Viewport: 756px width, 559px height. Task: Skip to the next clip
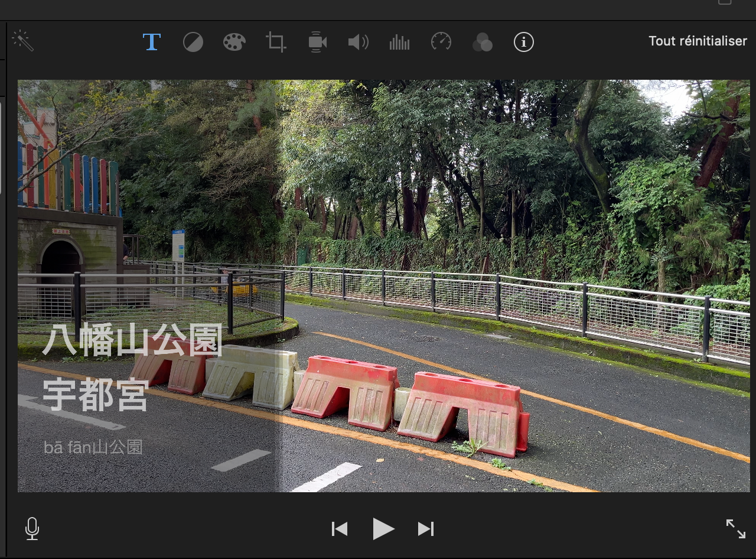(x=426, y=529)
